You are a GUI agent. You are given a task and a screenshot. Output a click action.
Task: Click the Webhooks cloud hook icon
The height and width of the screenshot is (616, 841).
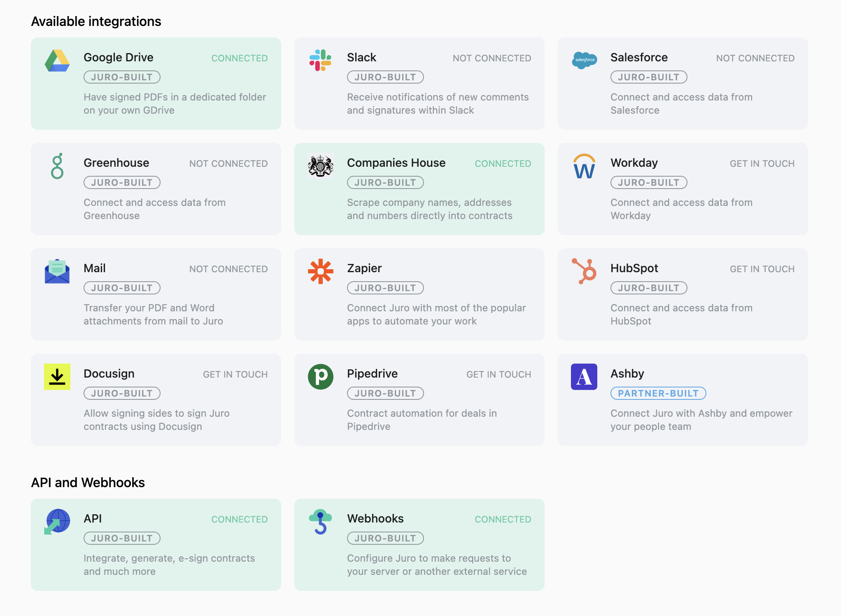point(321,522)
